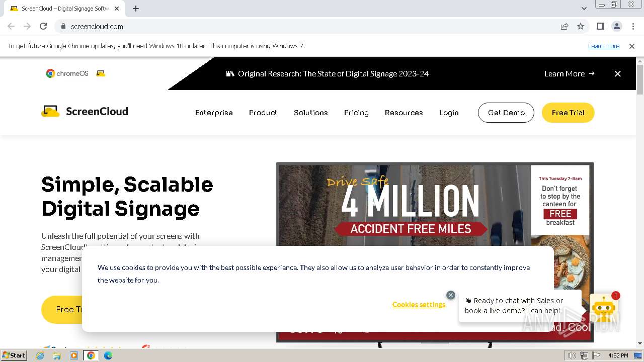Click the yellow Free Trial header button
This screenshot has height=362, width=644.
coord(568,113)
